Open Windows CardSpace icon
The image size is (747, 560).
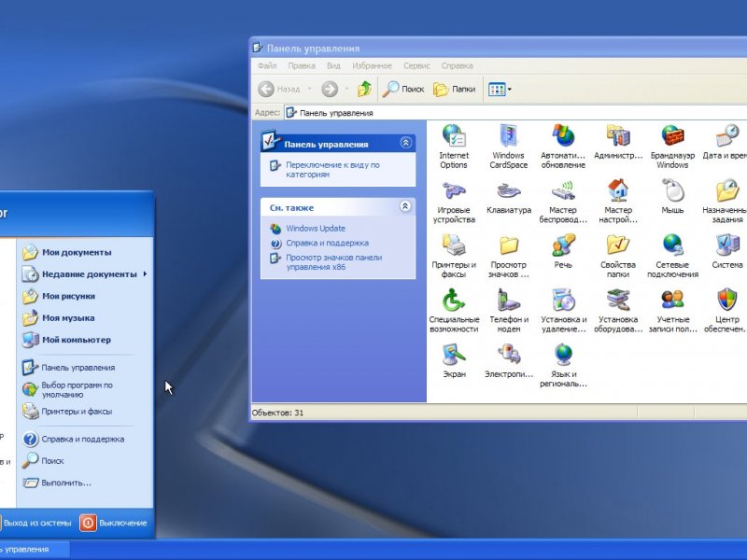508,147
